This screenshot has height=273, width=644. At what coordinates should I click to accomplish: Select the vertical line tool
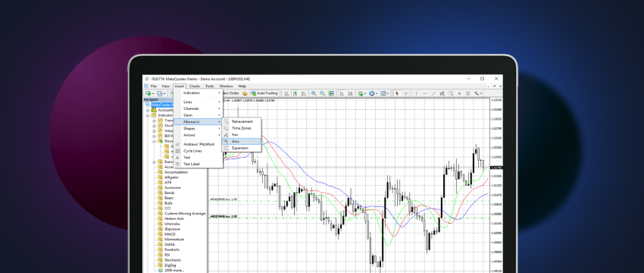416,93
